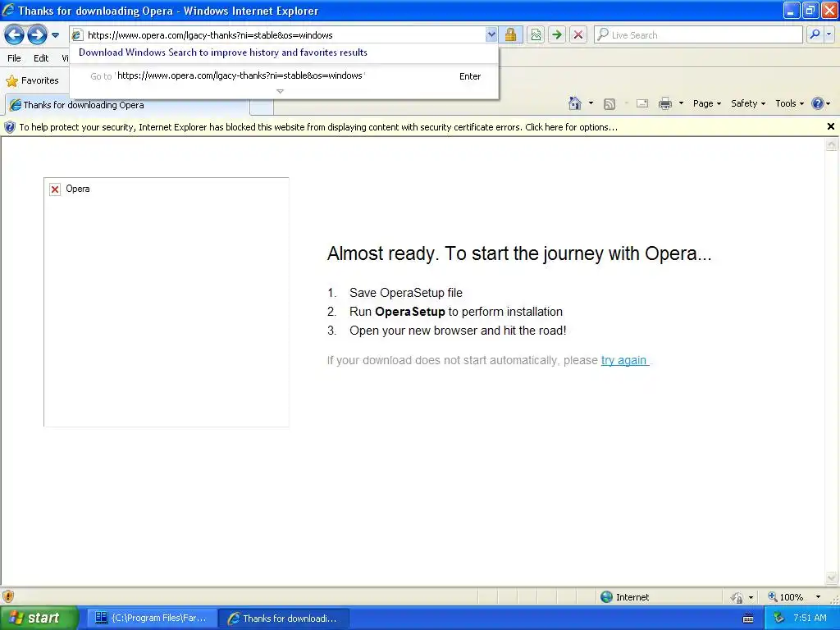This screenshot has height=630, width=840.
Task: Open the search provider dropdown arrow
Action: point(829,34)
